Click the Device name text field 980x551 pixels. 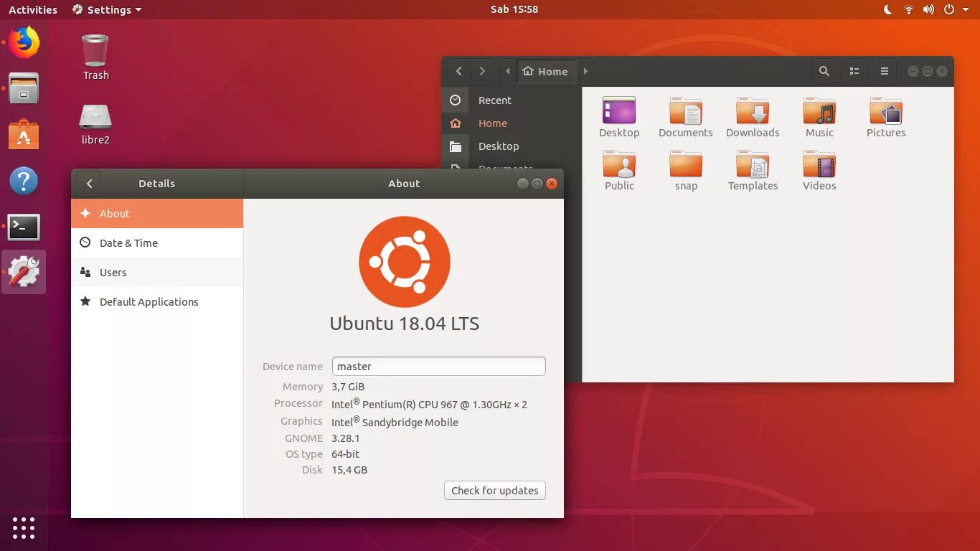pos(438,366)
